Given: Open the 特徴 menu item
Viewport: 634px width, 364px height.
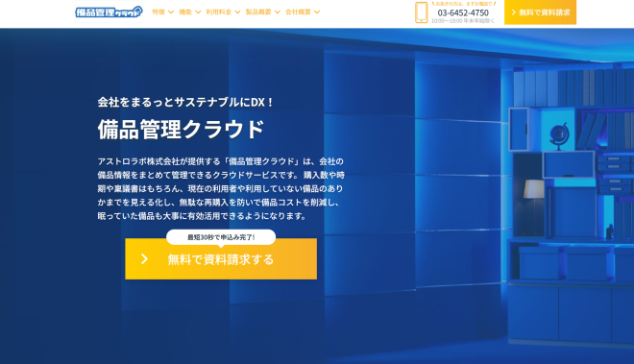Looking at the screenshot, I should (x=158, y=12).
